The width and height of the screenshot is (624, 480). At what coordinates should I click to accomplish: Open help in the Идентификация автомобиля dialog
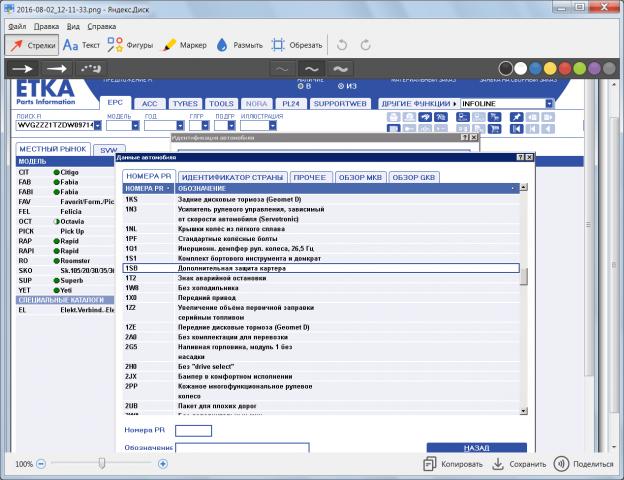coord(465,137)
